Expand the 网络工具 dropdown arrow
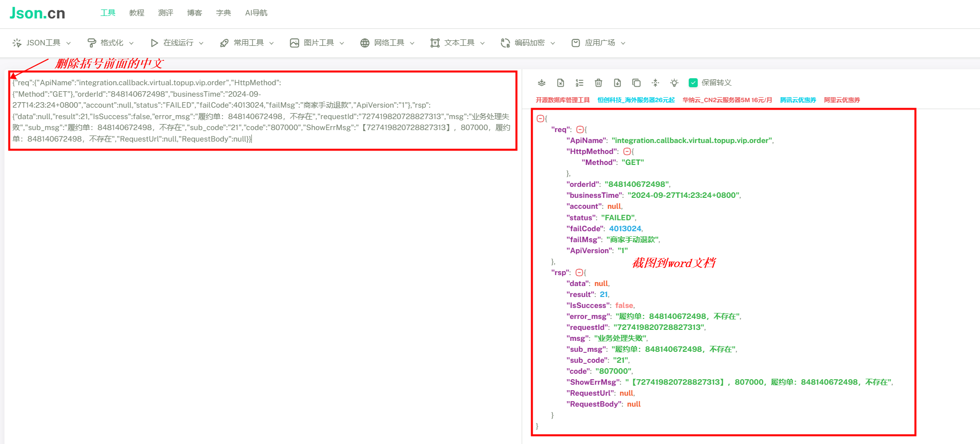Image resolution: width=980 pixels, height=444 pixels. click(412, 43)
